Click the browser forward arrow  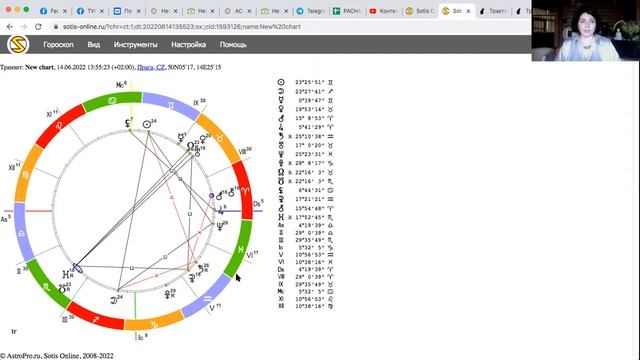coord(24,27)
